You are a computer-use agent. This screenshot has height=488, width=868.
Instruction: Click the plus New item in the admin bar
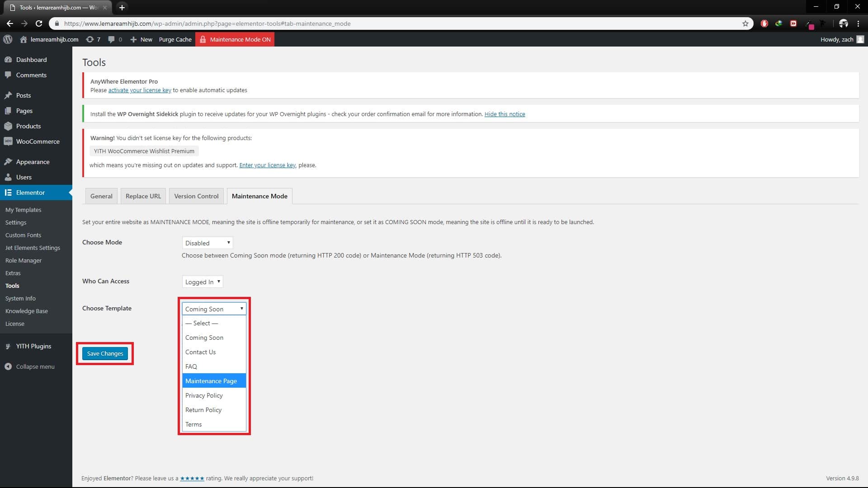[141, 39]
